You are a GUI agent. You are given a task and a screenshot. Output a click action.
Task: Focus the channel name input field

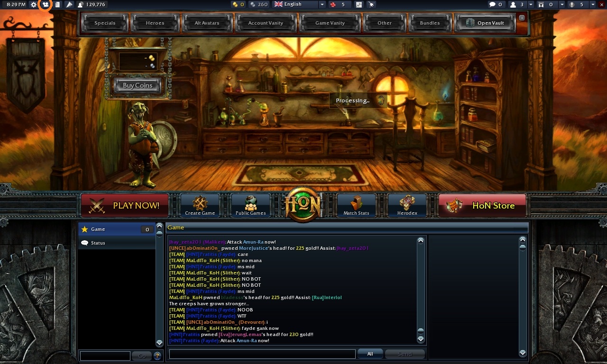[105, 355]
